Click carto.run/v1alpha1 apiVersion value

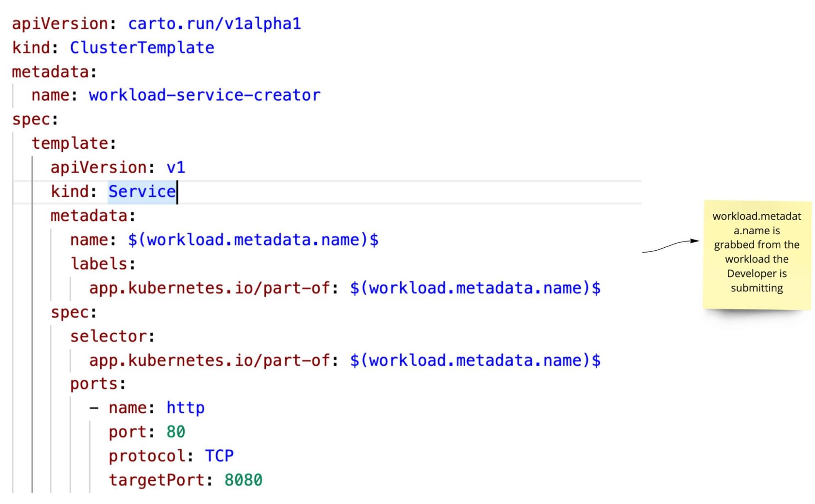point(214,24)
